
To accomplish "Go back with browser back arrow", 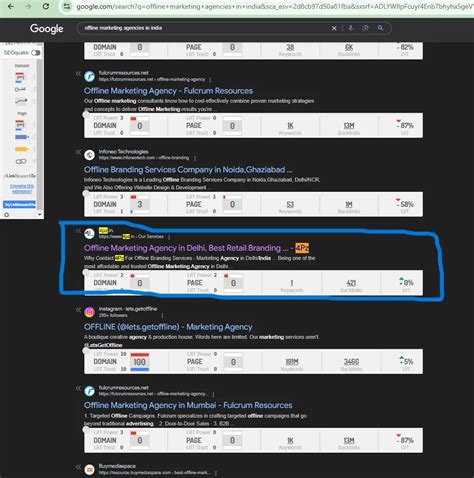I will pos(11,6).
